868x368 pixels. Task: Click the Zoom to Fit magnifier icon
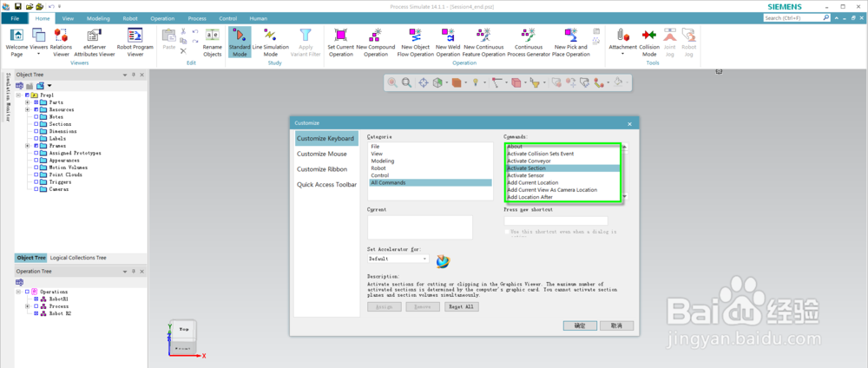tap(406, 82)
